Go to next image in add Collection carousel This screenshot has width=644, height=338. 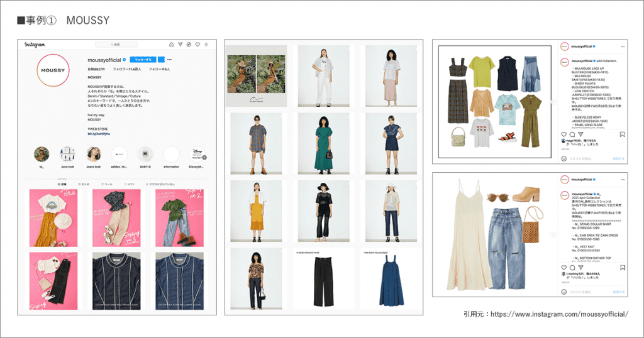pyautogui.click(x=553, y=102)
